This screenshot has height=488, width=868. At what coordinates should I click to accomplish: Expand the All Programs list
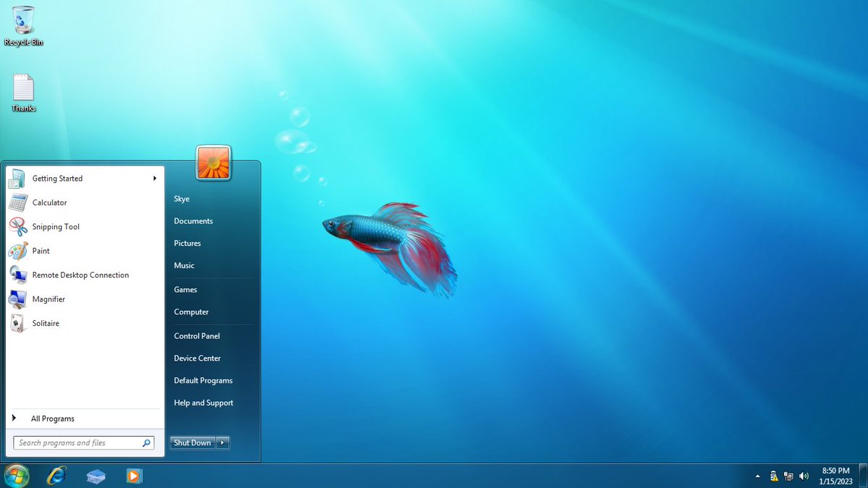pyautogui.click(x=52, y=418)
